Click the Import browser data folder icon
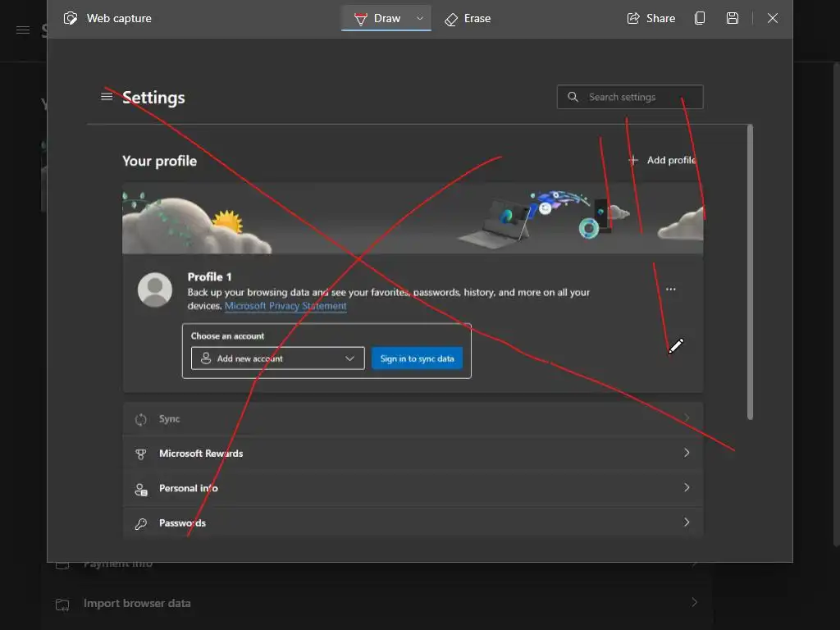The width and height of the screenshot is (840, 630). (62, 605)
